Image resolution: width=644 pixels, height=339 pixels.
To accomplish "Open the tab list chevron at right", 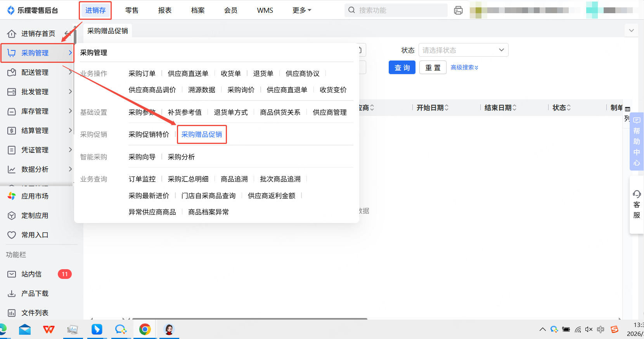I will 631,30.
